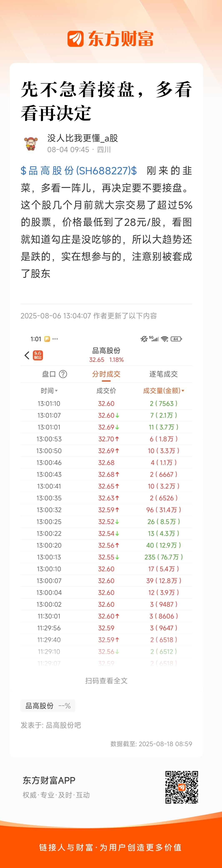The width and height of the screenshot is (222, 868).
Task: Click 扫码查看全文 to read full post
Action: pyautogui.click(x=107, y=681)
